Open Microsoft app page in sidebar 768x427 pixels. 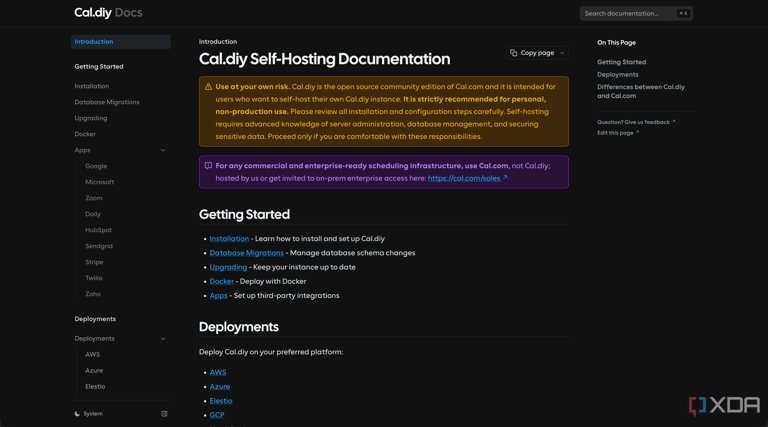point(99,182)
